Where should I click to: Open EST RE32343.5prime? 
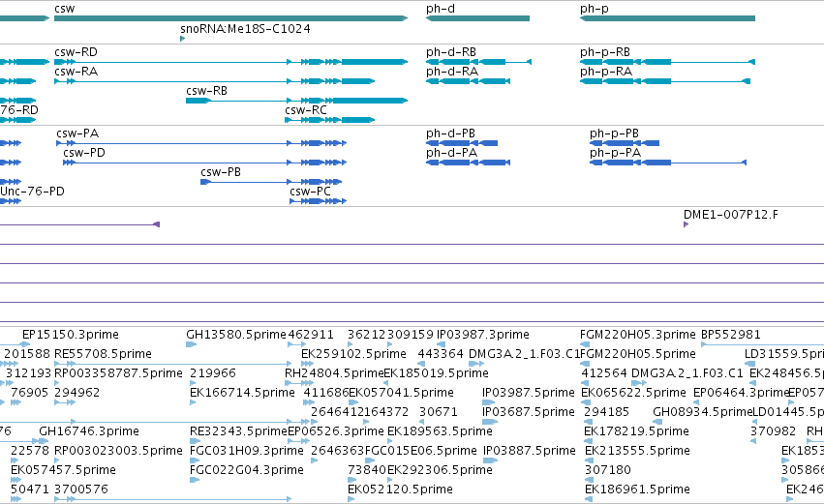(238, 432)
